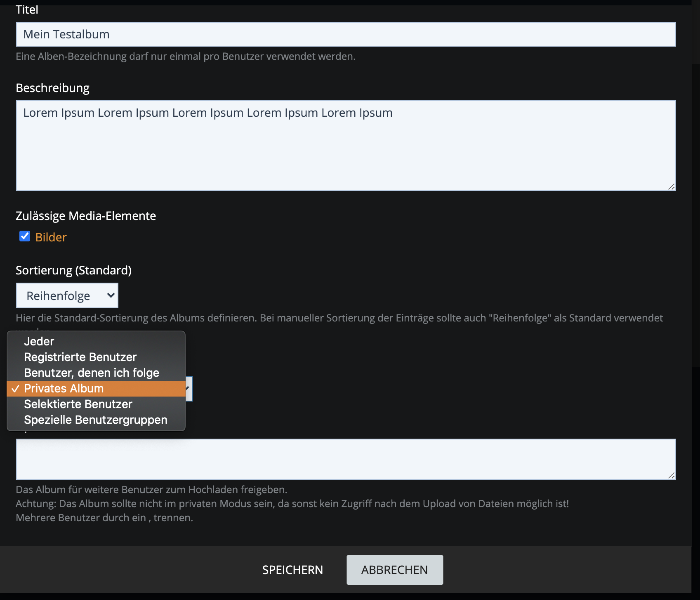700x600 pixels.
Task: Click the checkmark beside Privates Album
Action: coord(15,389)
